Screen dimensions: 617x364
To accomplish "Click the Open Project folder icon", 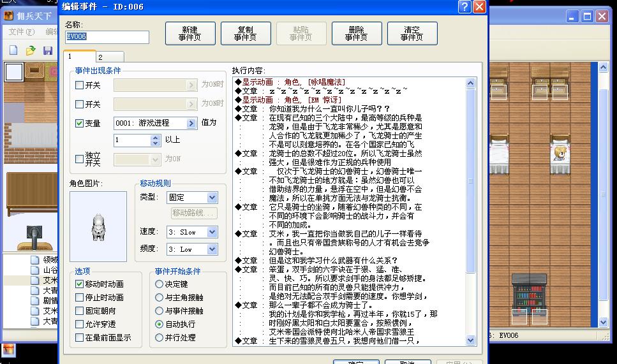I will coord(30,50).
